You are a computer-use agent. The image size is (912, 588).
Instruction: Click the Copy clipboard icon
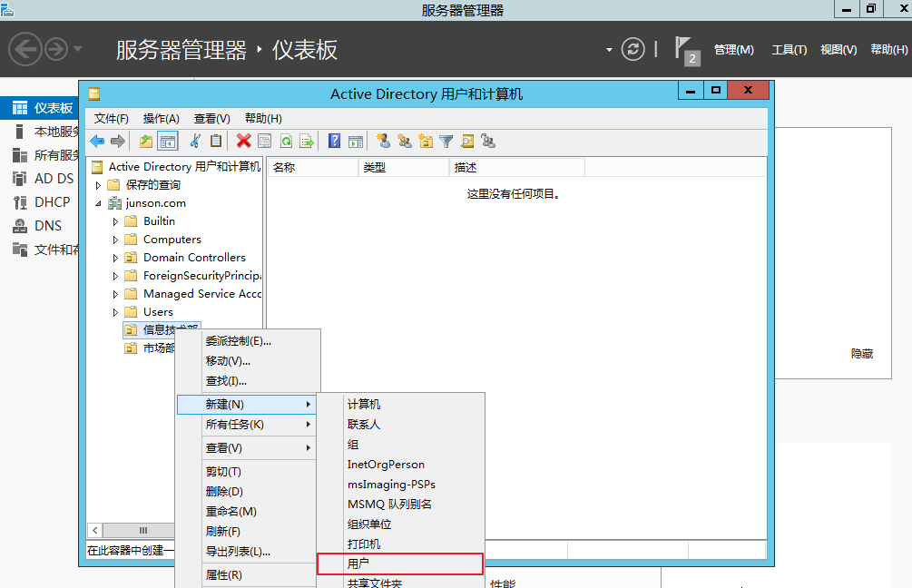pyautogui.click(x=216, y=141)
